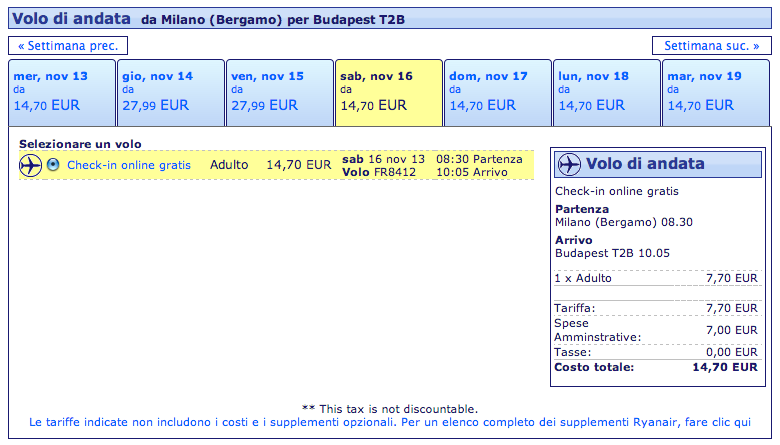
Task: Pick the dom, nov 17 date tab
Action: [497, 92]
